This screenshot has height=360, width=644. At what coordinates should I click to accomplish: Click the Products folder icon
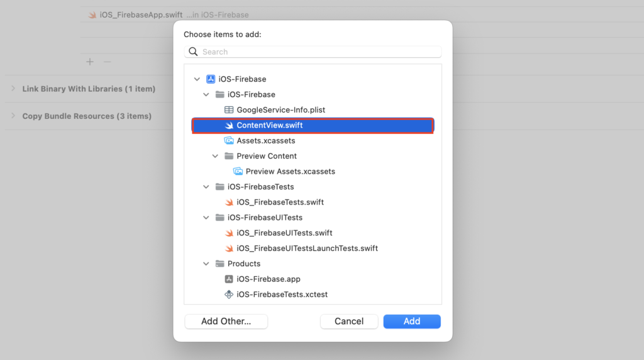219,264
